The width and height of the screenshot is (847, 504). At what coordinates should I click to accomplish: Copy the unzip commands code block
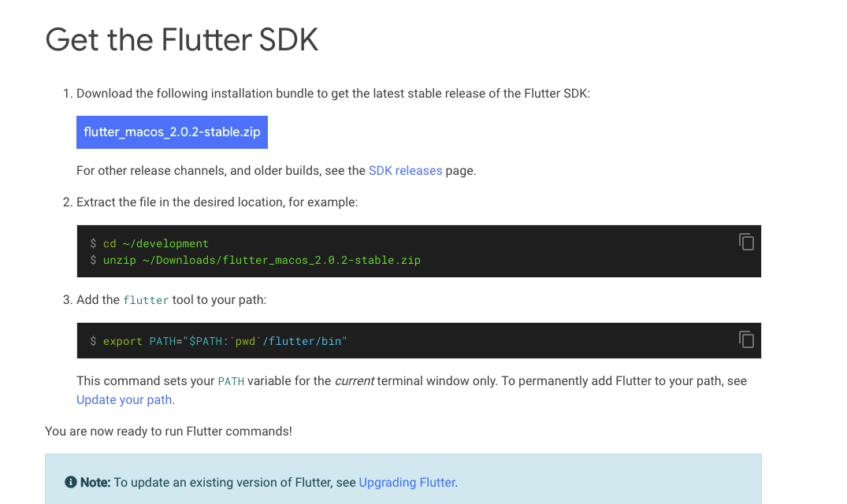(x=746, y=242)
